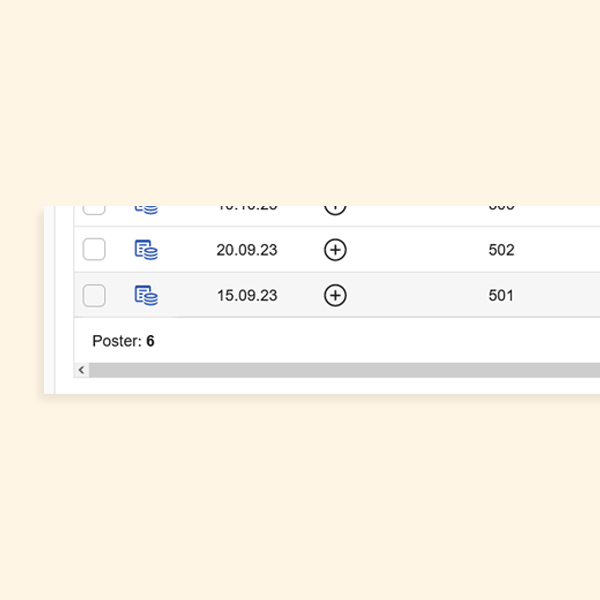The width and height of the screenshot is (600, 600).
Task: Expand the partially visible top row's plus circle
Action: pyautogui.click(x=335, y=209)
